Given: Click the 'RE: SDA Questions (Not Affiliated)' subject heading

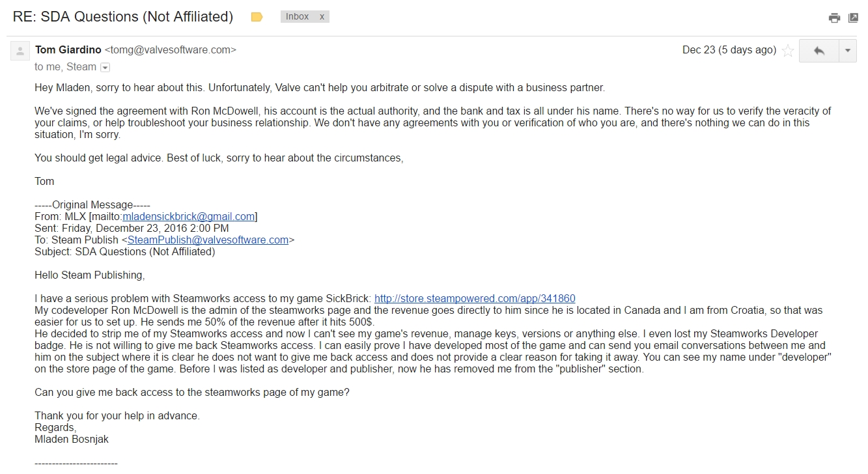Looking at the screenshot, I should [x=123, y=17].
